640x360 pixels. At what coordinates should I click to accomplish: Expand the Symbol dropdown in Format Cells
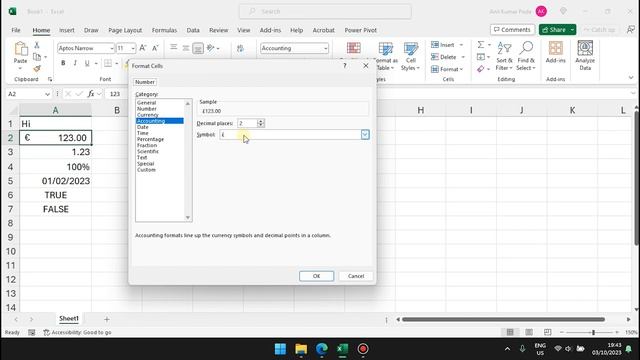tap(365, 135)
